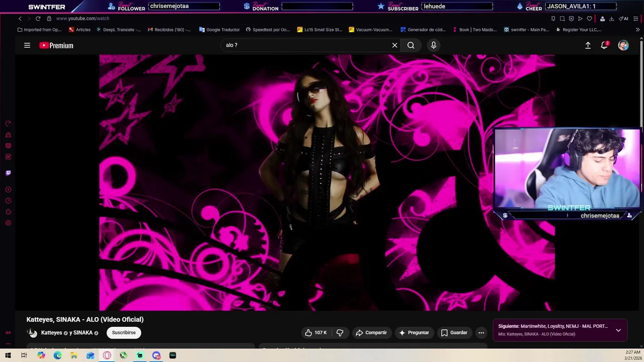Expand the bookmarks overflow chevron
Screen dimensions: 644x362
click(637, 30)
